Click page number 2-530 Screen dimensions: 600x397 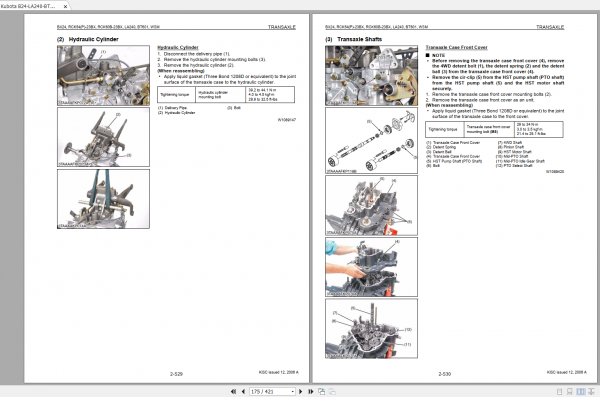[x=445, y=374]
